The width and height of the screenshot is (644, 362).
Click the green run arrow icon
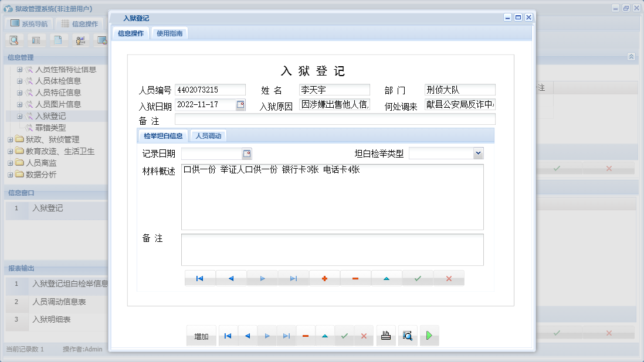[429, 335]
